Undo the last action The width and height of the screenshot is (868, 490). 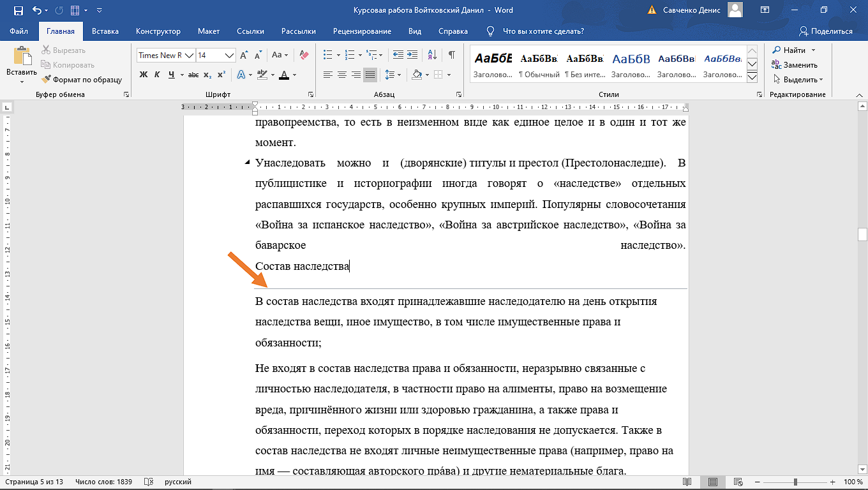point(37,10)
